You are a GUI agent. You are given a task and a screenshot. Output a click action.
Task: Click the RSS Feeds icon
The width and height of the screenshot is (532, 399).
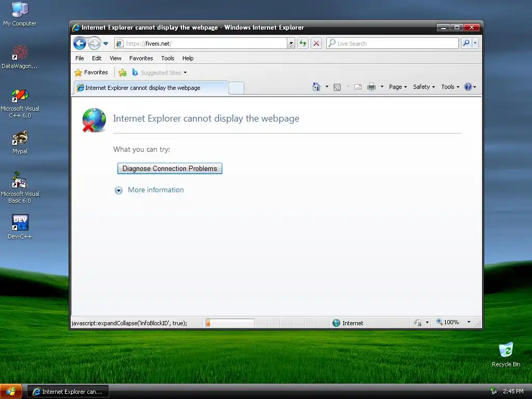pos(337,87)
